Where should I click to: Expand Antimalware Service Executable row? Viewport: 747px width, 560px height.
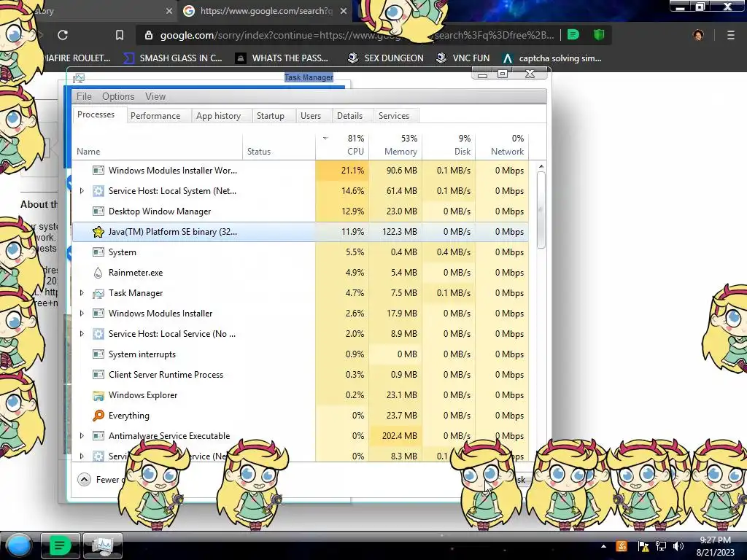[82, 436]
